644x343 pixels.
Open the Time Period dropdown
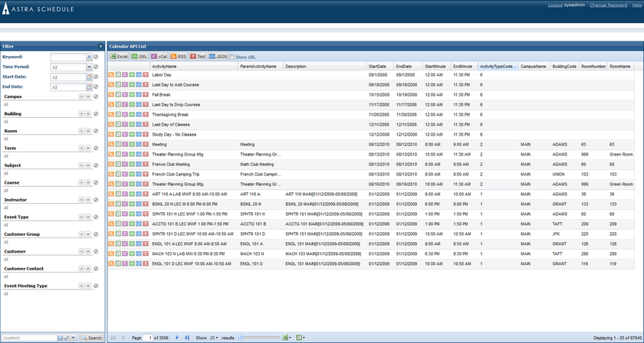tap(89, 67)
